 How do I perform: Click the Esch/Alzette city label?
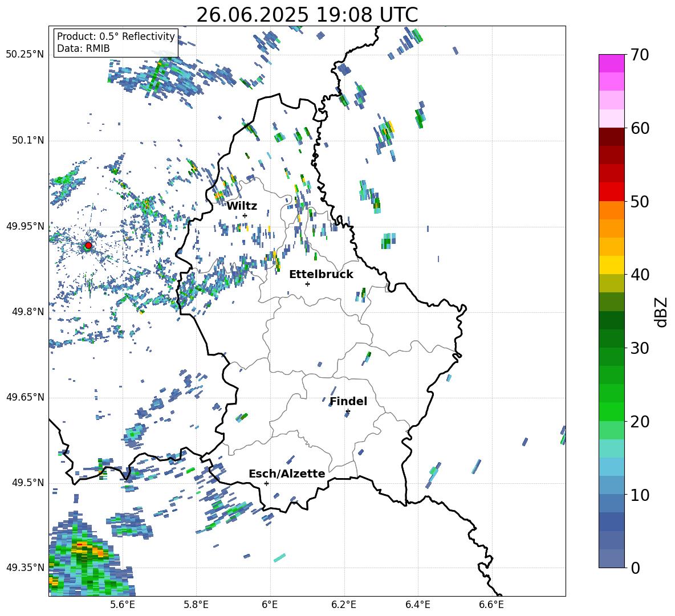pyautogui.click(x=287, y=474)
